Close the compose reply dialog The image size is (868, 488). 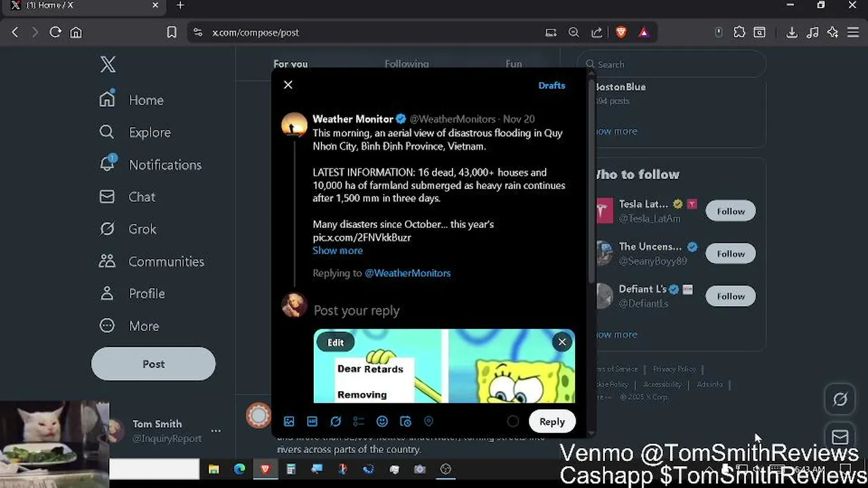(288, 85)
